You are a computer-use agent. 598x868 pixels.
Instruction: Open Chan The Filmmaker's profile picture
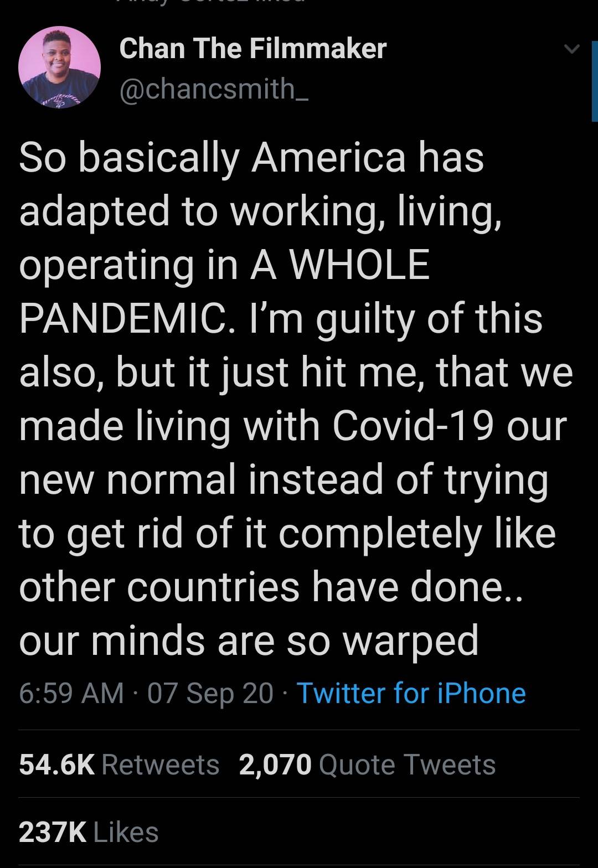coord(60,68)
